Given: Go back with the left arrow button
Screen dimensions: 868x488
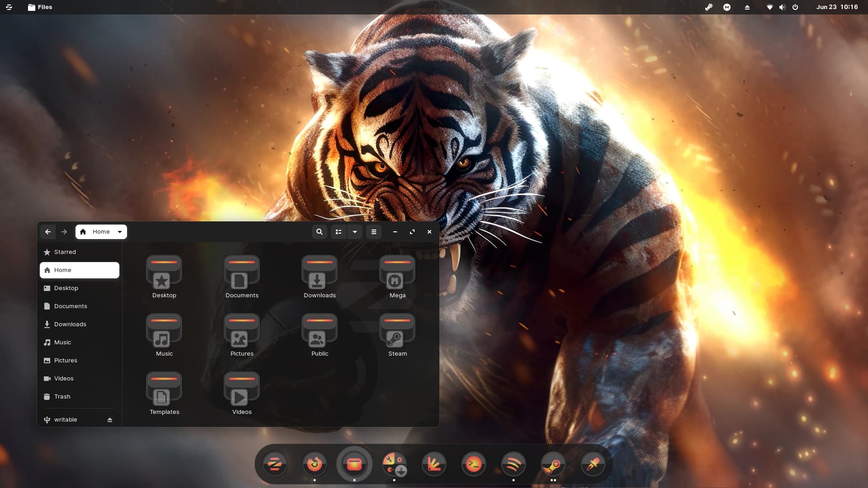Looking at the screenshot, I should click(48, 232).
